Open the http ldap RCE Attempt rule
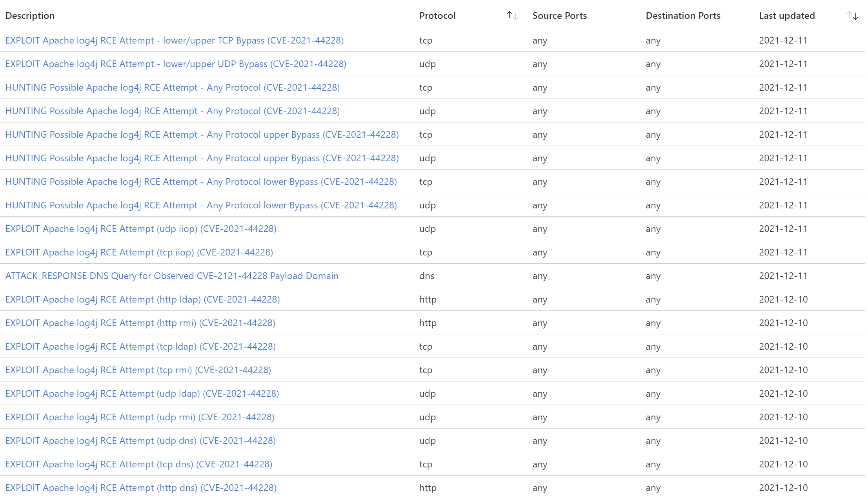 point(142,299)
